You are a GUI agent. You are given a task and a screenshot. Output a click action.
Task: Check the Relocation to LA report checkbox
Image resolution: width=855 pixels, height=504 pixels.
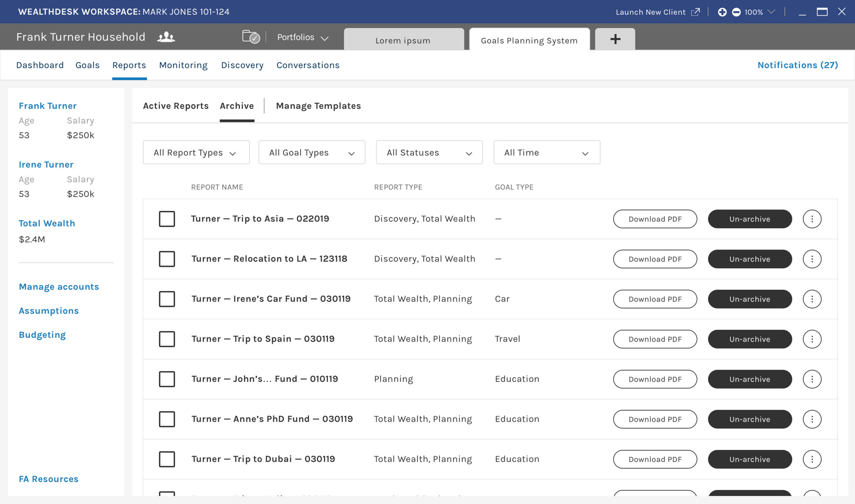tap(167, 259)
